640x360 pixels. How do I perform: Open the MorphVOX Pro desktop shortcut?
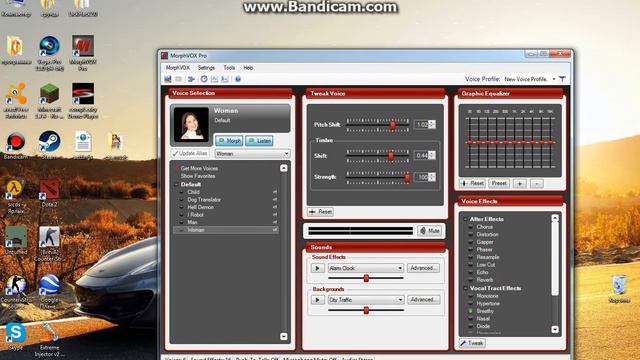(x=83, y=52)
